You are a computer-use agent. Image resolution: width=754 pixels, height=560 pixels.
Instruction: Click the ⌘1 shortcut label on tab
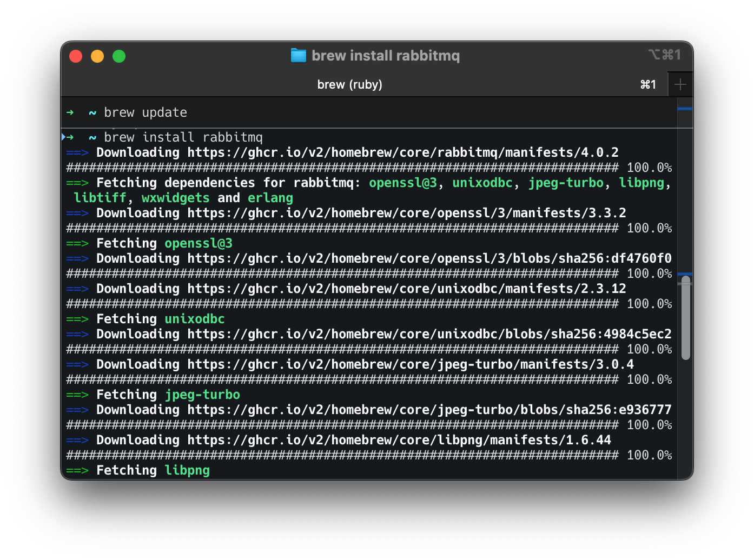pyautogui.click(x=648, y=84)
